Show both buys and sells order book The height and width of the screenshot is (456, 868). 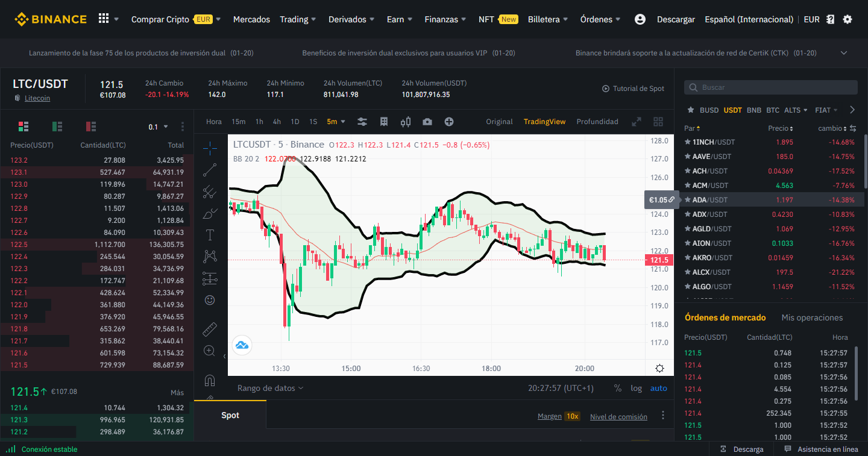[24, 126]
